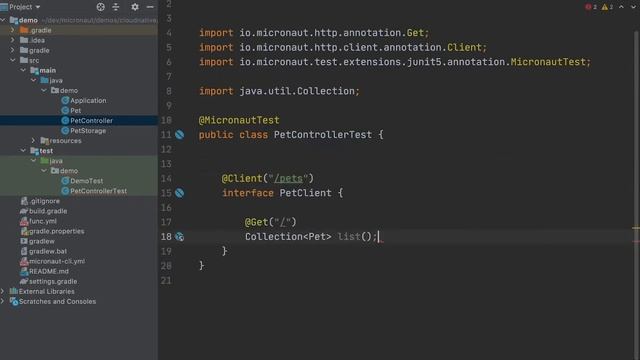Image resolution: width=640 pixels, height=360 pixels.
Task: Open the README.md file
Action: coord(44,271)
